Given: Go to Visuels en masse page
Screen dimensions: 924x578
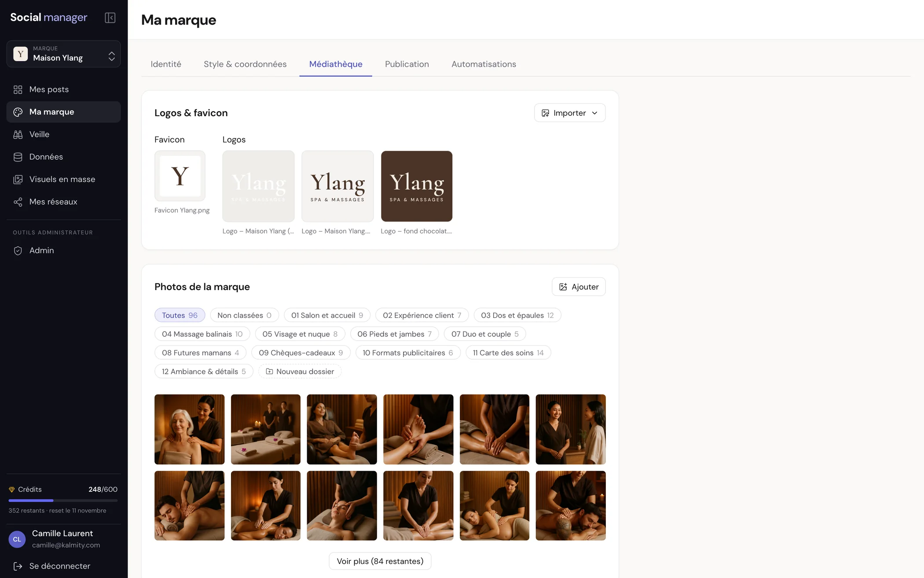Looking at the screenshot, I should (63, 179).
